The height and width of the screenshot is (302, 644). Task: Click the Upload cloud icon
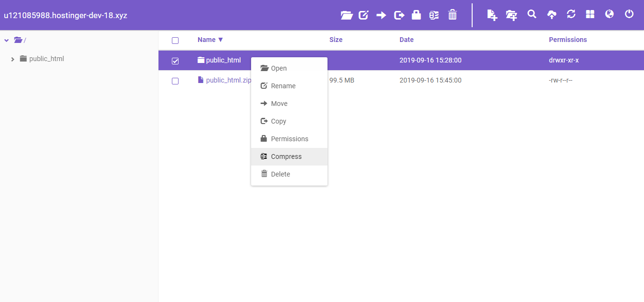(x=551, y=15)
